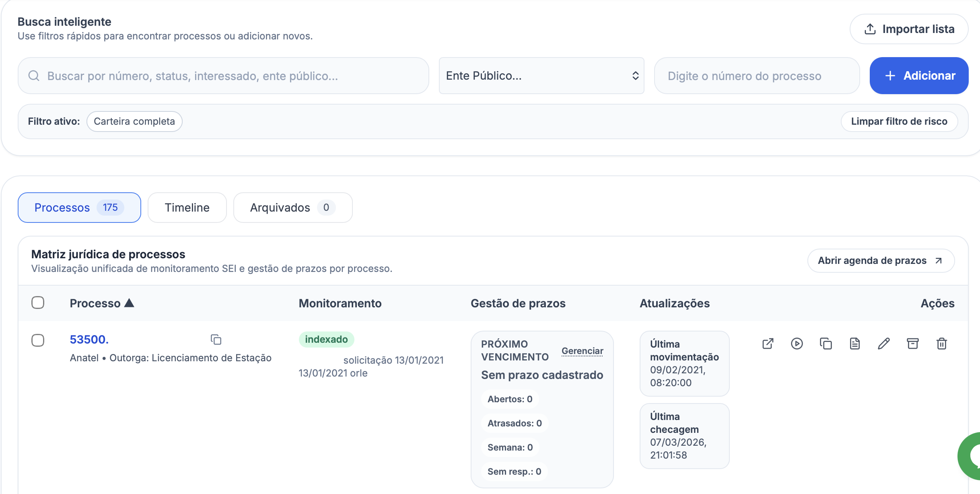Click the Atualizações column header
This screenshot has height=494, width=980.
pyautogui.click(x=675, y=303)
